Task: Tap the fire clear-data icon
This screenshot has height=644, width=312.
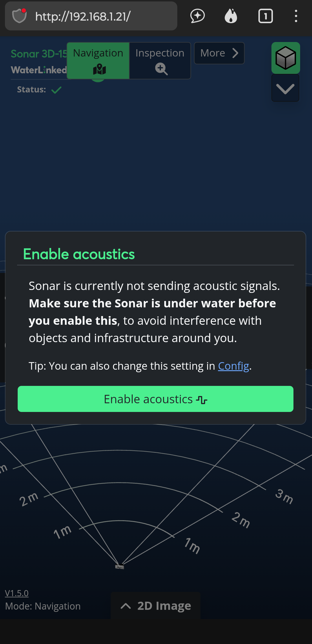Action: tap(231, 16)
